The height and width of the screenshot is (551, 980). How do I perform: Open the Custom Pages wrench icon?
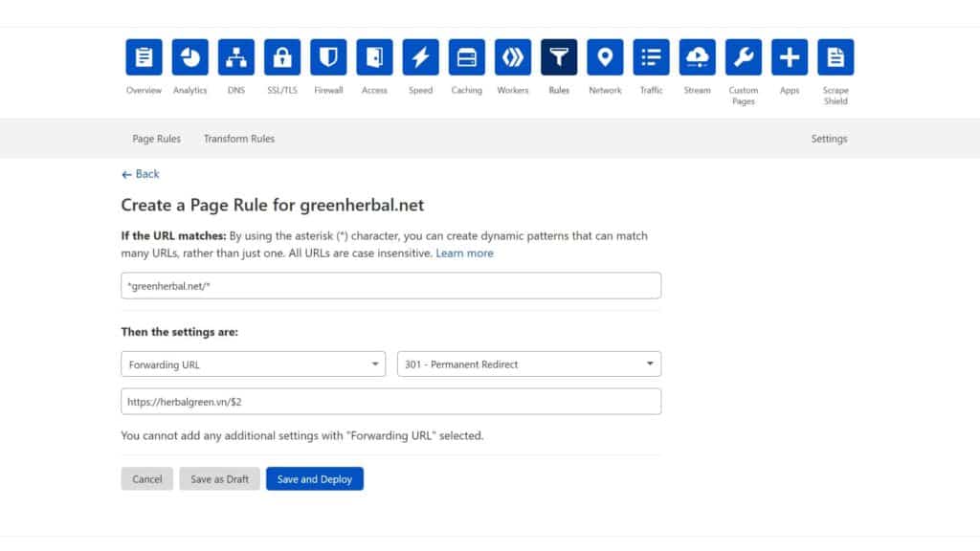[x=744, y=57]
